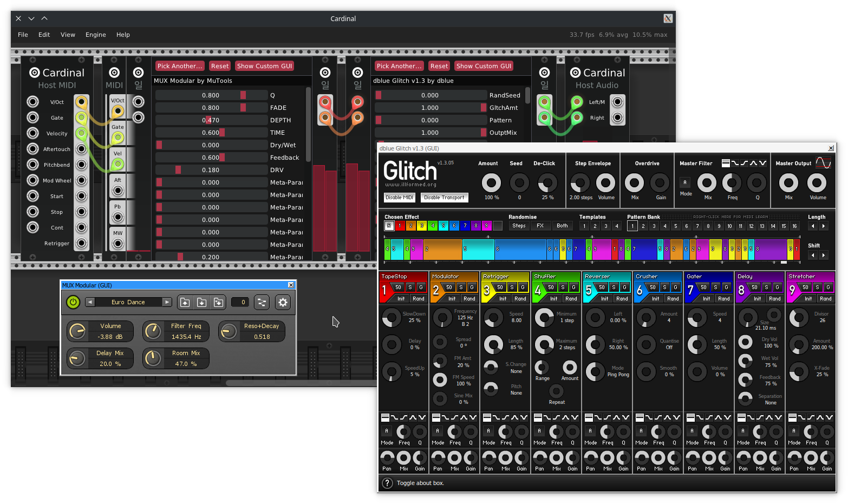Click Rand on Retrigger effect
This screenshot has width=848, height=504.
(520, 299)
